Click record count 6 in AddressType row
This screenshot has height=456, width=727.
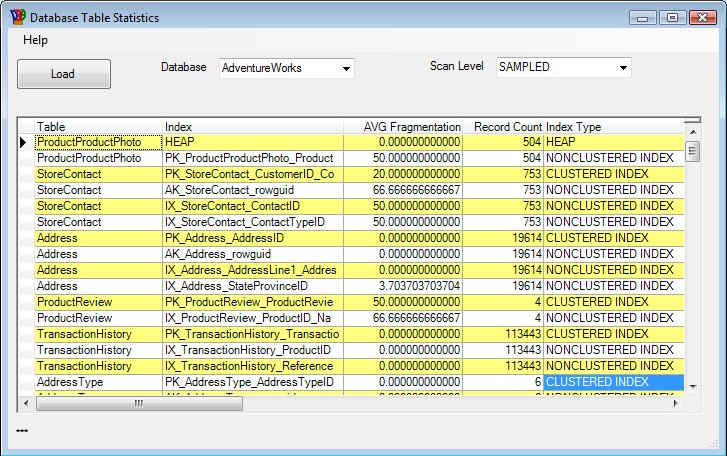pyautogui.click(x=503, y=382)
